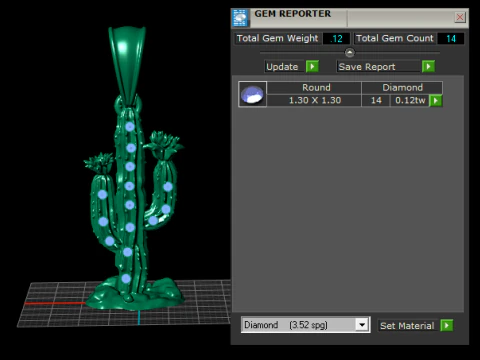Click the green arrow beside 0.12tw
Screen dimensions: 480x360
point(436,100)
